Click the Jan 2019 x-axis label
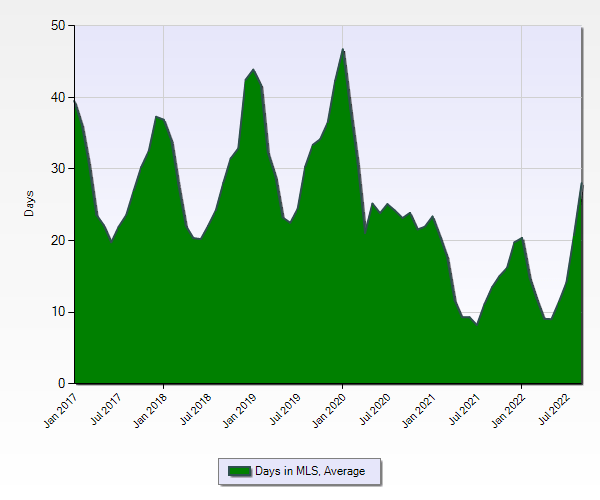This screenshot has width=600, height=500. coord(241,409)
